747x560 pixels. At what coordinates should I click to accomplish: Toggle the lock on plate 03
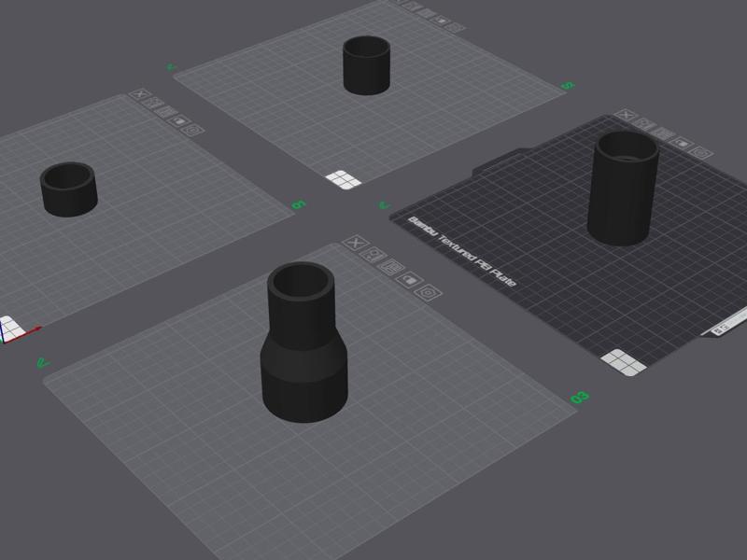(409, 279)
